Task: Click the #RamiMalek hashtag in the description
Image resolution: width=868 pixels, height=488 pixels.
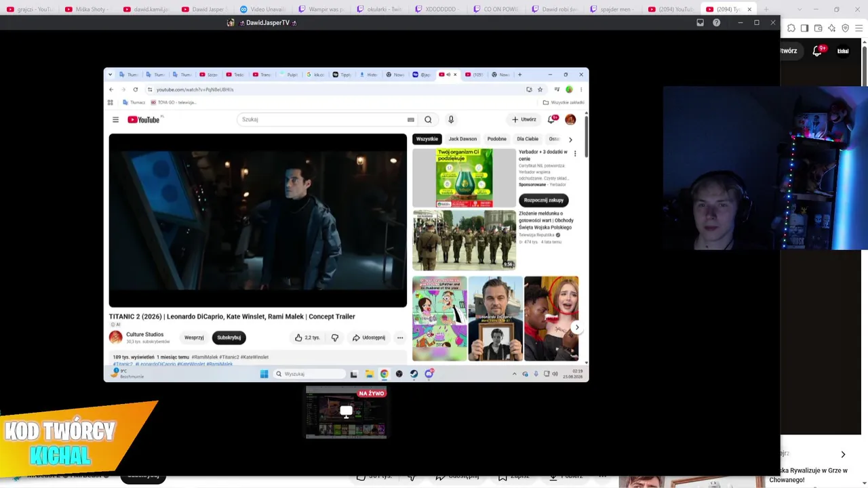Action: click(x=205, y=357)
